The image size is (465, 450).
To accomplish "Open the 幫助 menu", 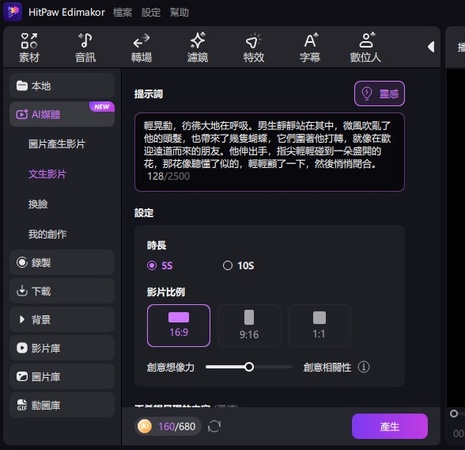I will point(179,13).
